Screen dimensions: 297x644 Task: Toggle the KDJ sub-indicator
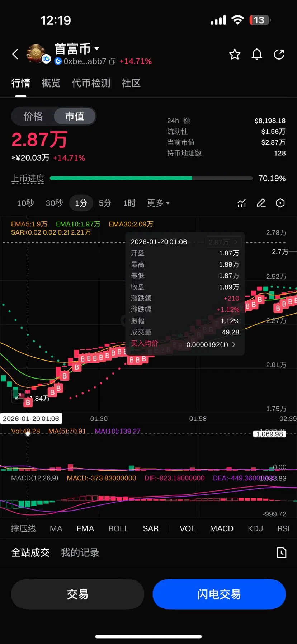pos(255,528)
